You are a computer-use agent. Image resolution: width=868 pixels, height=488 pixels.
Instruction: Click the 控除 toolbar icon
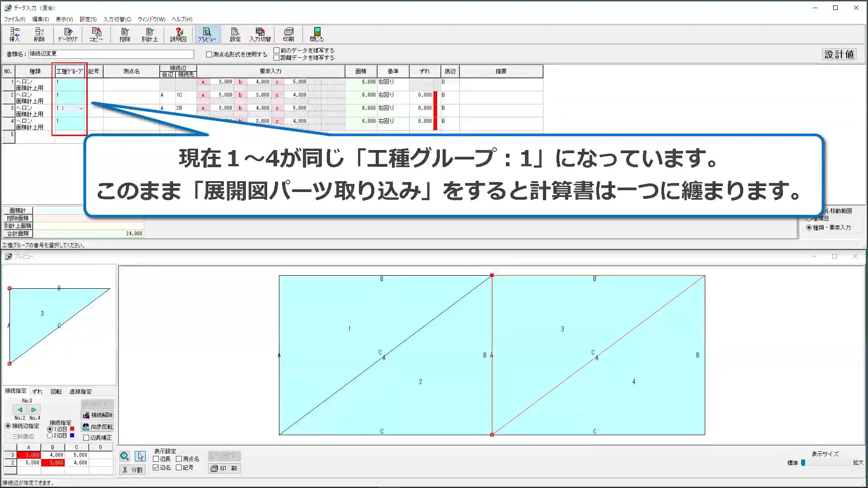coord(125,34)
